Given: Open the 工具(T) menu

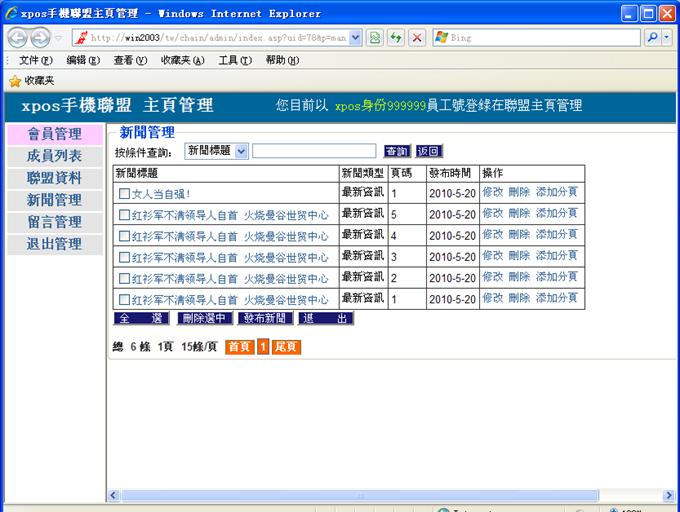Looking at the screenshot, I should coord(234,60).
